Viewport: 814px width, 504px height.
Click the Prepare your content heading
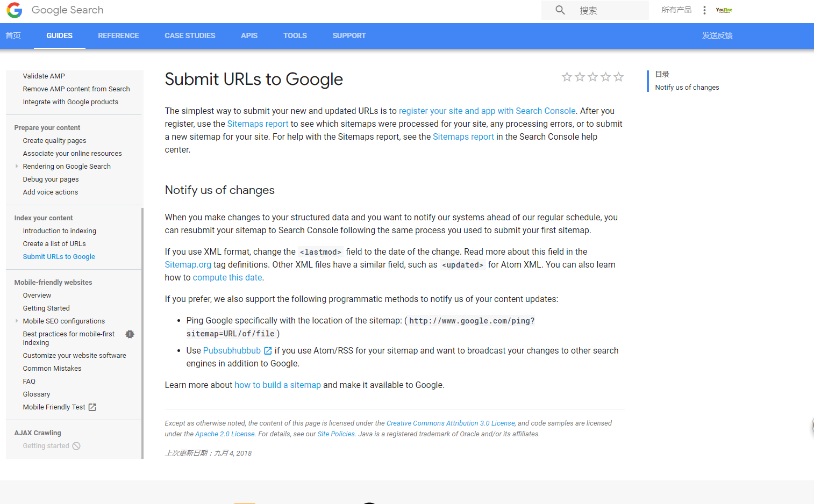47,128
